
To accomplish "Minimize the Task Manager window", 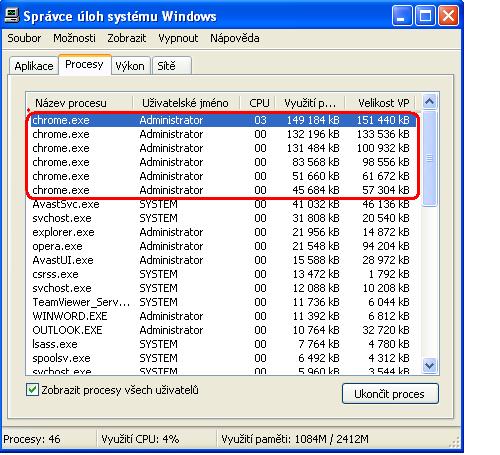I will click(x=402, y=16).
